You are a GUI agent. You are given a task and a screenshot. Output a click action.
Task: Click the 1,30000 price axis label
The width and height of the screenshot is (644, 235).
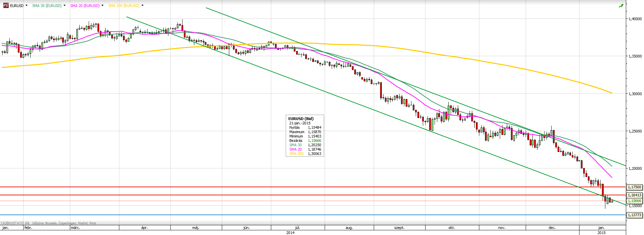point(635,94)
